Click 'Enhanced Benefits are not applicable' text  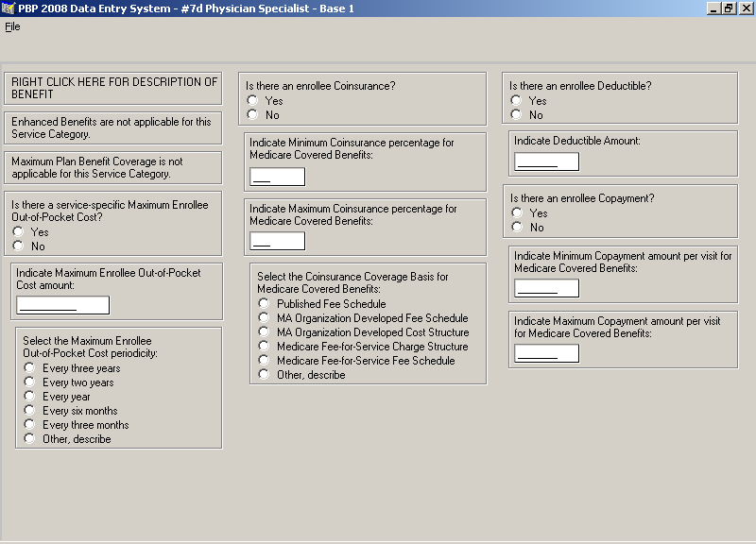[112, 128]
